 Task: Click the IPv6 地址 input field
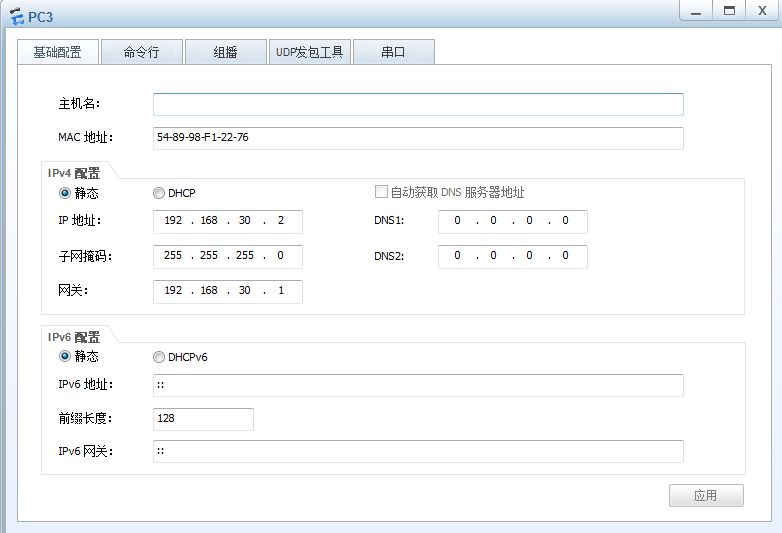point(418,385)
